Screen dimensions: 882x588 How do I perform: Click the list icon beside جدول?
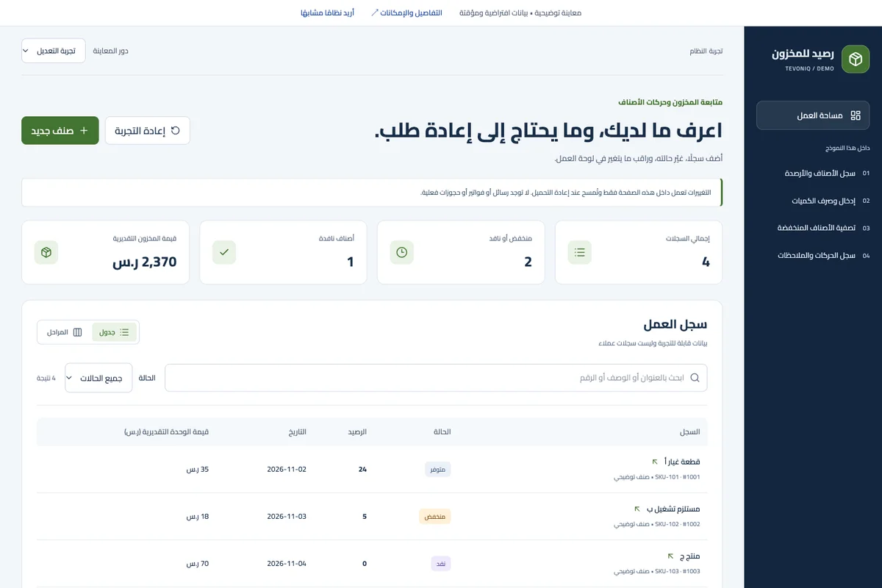[124, 332]
